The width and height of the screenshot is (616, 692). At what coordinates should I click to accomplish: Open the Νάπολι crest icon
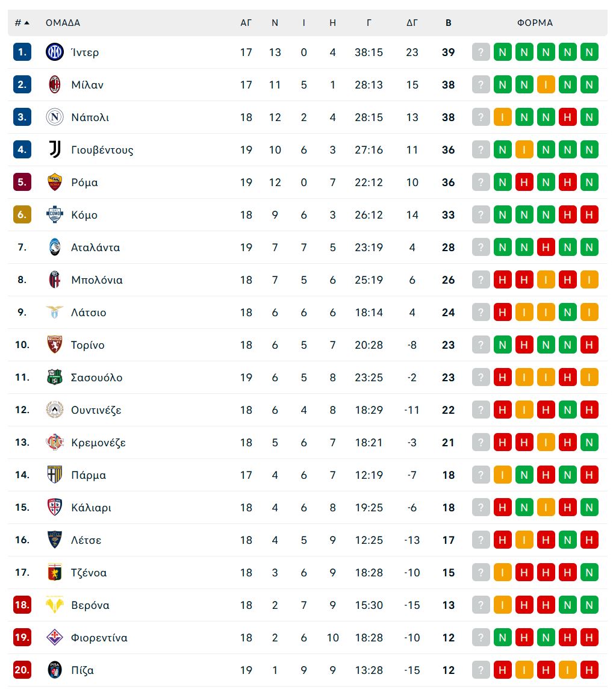[55, 117]
